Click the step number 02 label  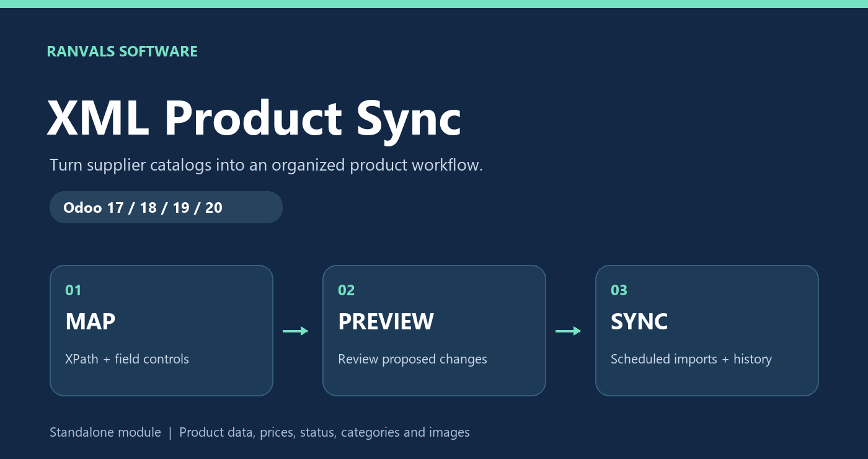coord(346,290)
